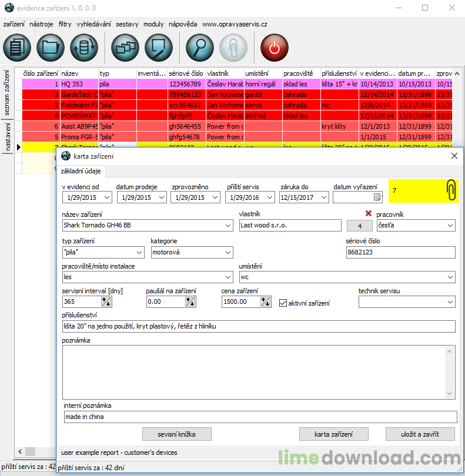
Task: Toggle the aktivní zařízení checkbox
Action: [283, 303]
